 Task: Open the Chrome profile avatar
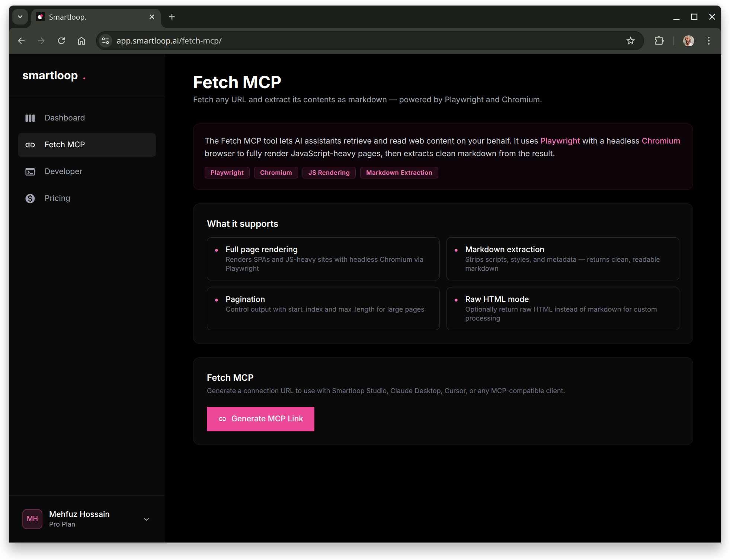689,41
